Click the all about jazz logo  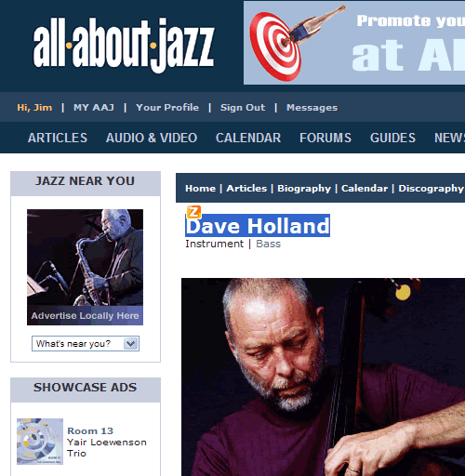coord(124,46)
